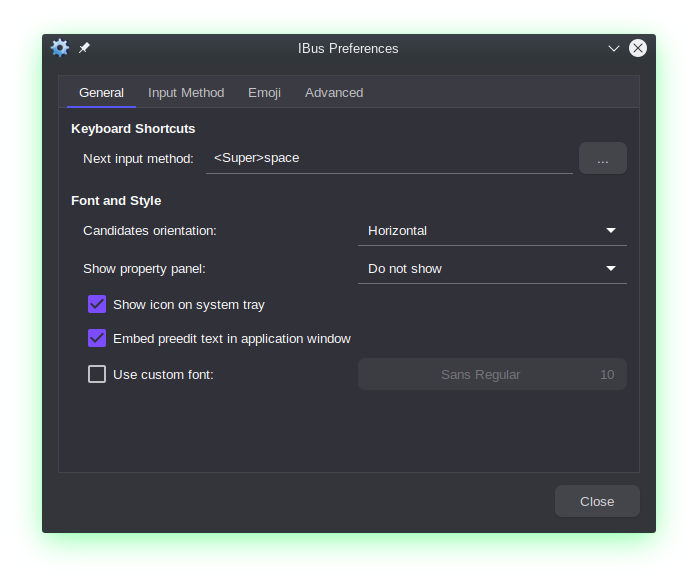Screen dimensions: 698x583
Task: Uncheck Embed preedit text in application window
Action: [97, 339]
